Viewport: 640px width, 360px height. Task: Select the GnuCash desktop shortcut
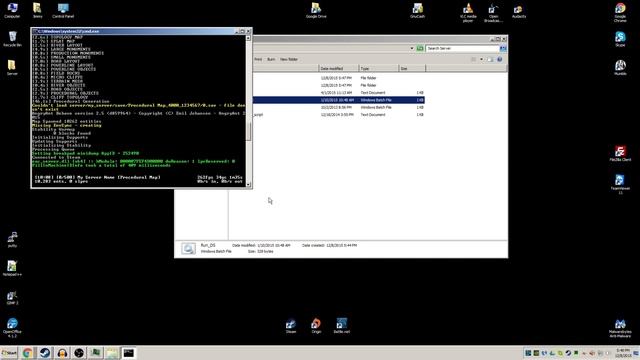click(418, 10)
